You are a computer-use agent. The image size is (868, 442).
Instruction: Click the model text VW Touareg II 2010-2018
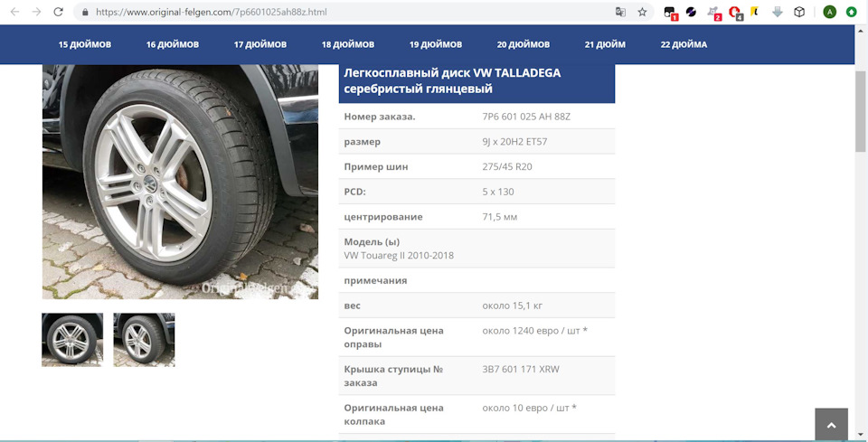[x=399, y=256]
